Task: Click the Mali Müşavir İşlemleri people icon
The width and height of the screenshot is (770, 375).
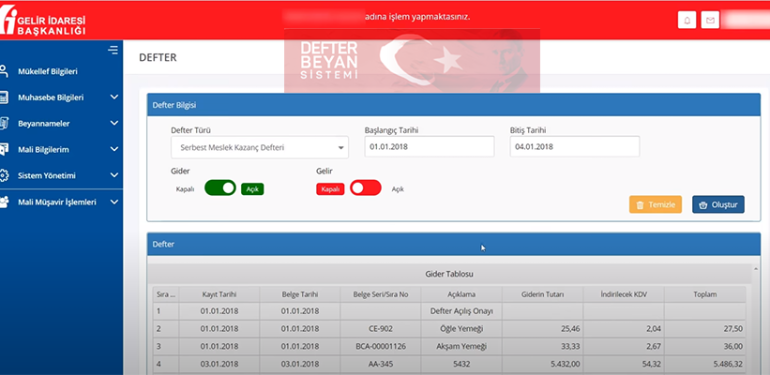Action: pyautogui.click(x=4, y=202)
